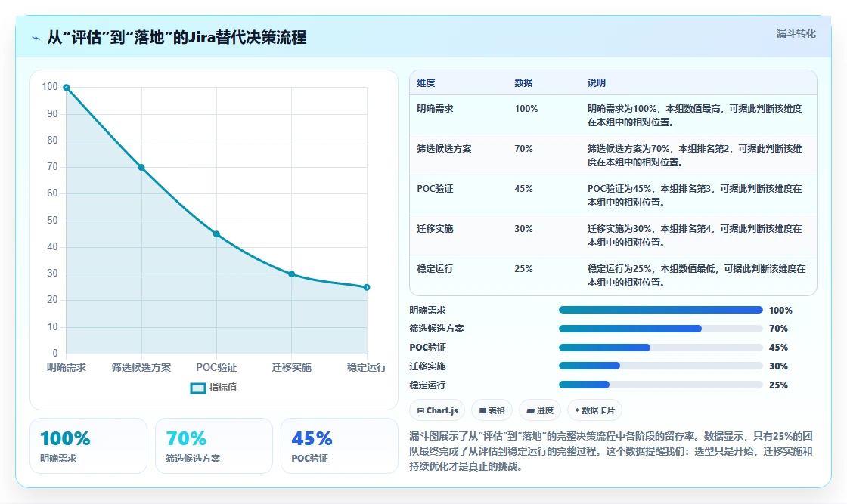Click the chart data point for POC验证
Image resolution: width=847 pixels, height=504 pixels.
tap(216, 234)
